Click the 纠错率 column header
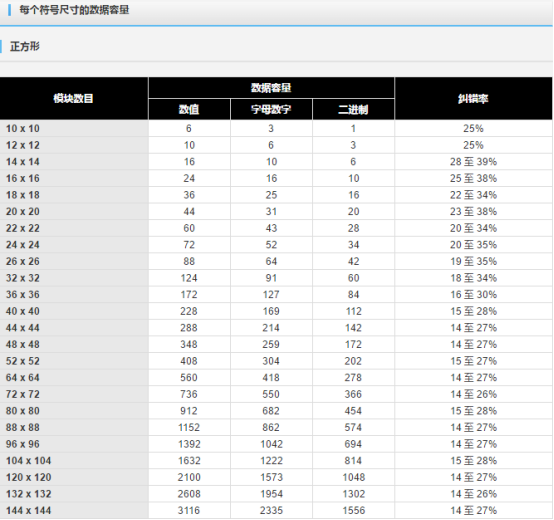The image size is (554, 520). pyautogui.click(x=473, y=99)
